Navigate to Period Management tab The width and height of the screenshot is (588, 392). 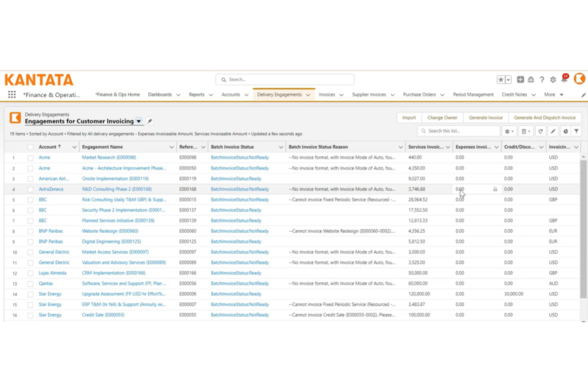click(473, 95)
